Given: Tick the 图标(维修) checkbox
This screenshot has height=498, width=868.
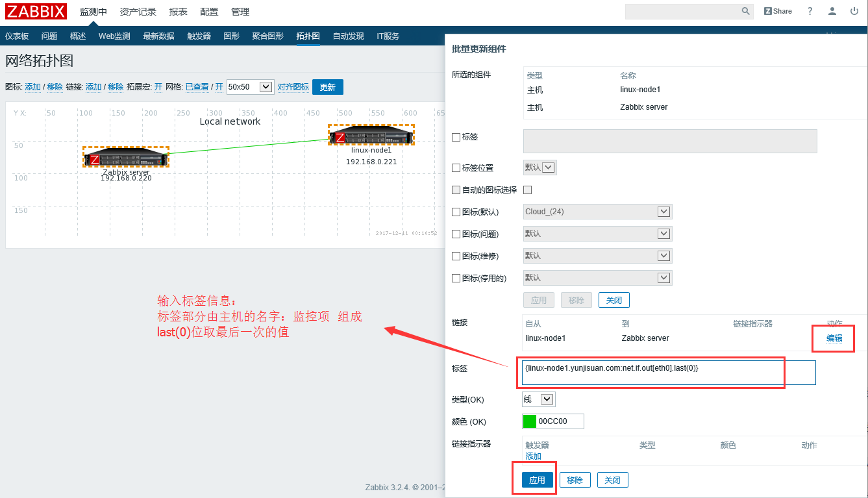Looking at the screenshot, I should pos(456,256).
